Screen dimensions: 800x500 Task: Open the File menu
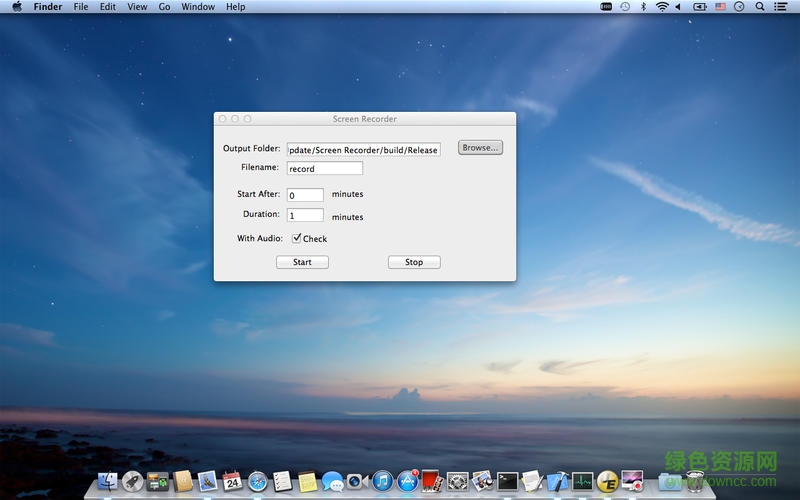click(x=81, y=7)
